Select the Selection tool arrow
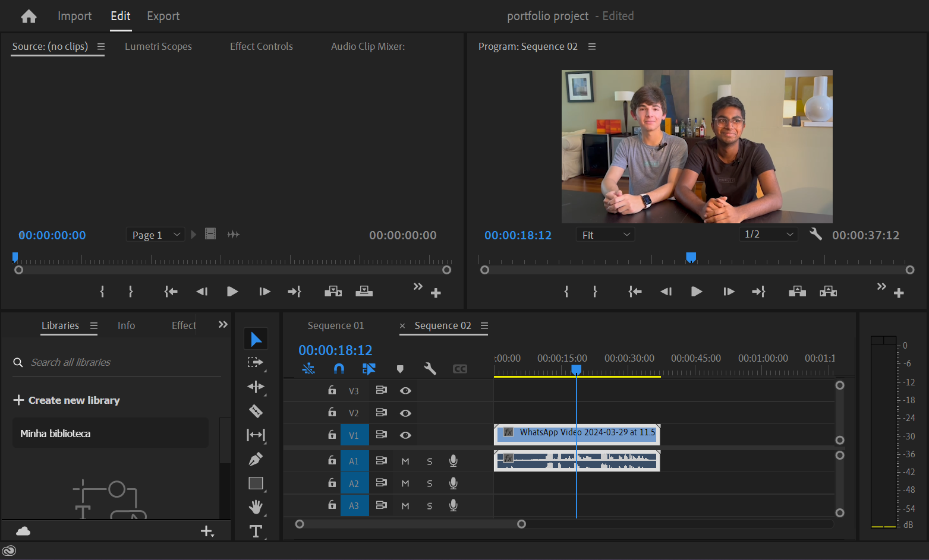 pyautogui.click(x=256, y=339)
